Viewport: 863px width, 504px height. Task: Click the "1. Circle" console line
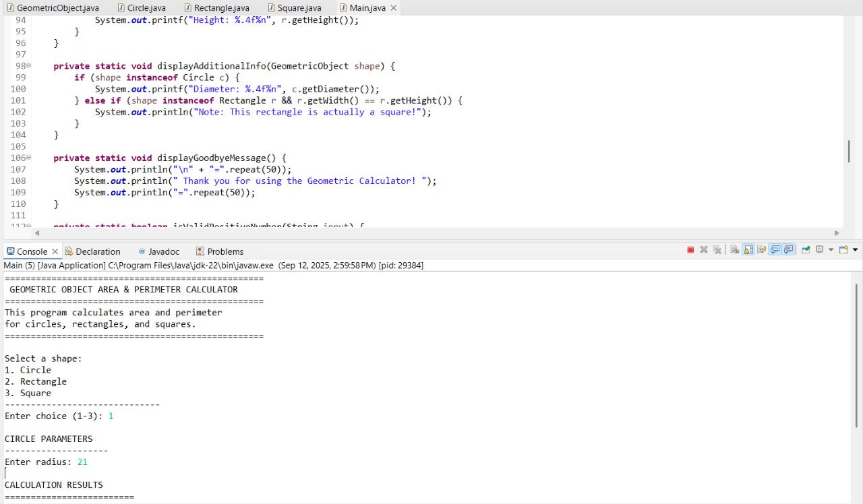click(x=28, y=370)
